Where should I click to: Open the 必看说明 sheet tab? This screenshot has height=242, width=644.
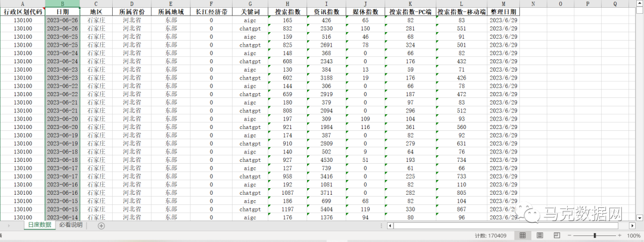pos(70,225)
